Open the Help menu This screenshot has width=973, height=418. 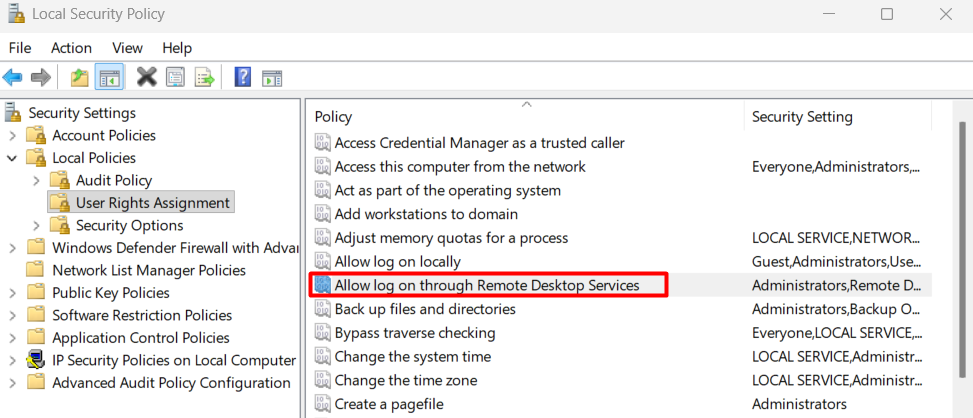[177, 48]
